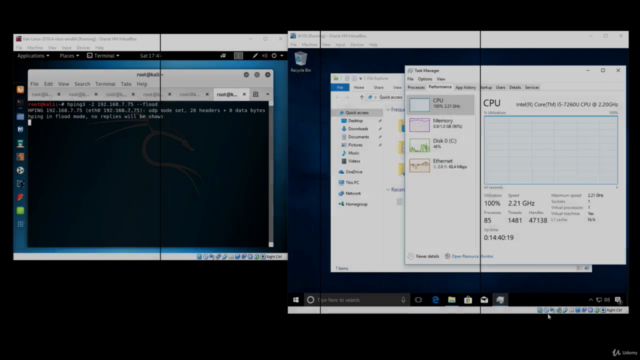Viewport: 640px width, 360px height.
Task: Open Windows action center notifications icon
Action: pyautogui.click(x=618, y=300)
